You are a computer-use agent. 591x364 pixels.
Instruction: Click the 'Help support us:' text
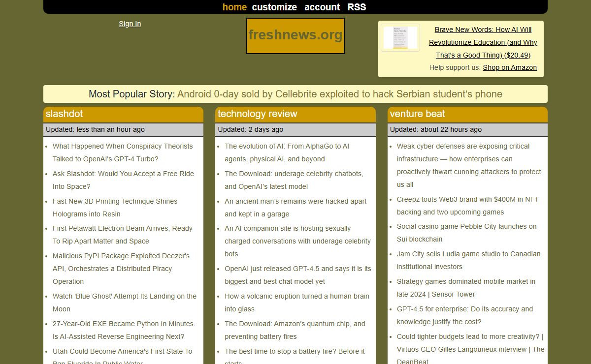pos(455,67)
